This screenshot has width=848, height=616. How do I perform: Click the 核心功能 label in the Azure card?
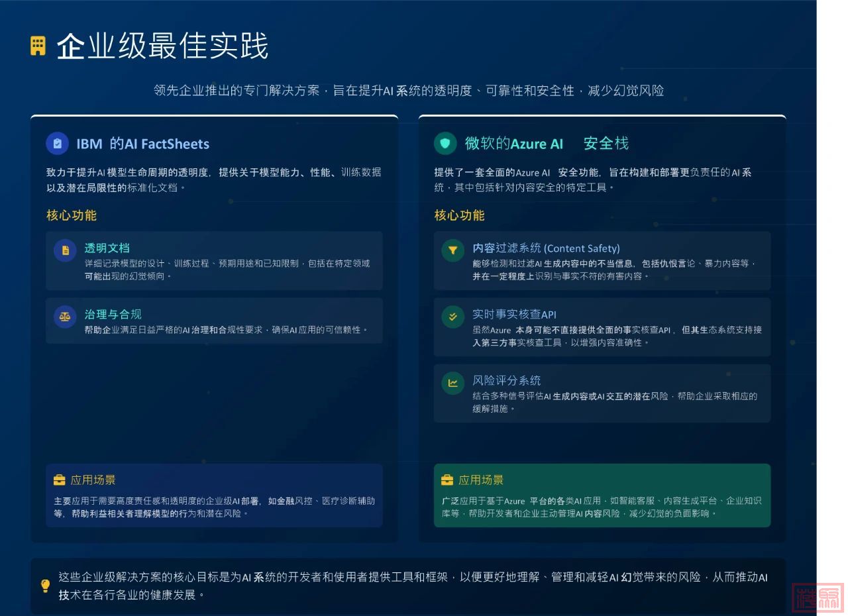click(459, 215)
